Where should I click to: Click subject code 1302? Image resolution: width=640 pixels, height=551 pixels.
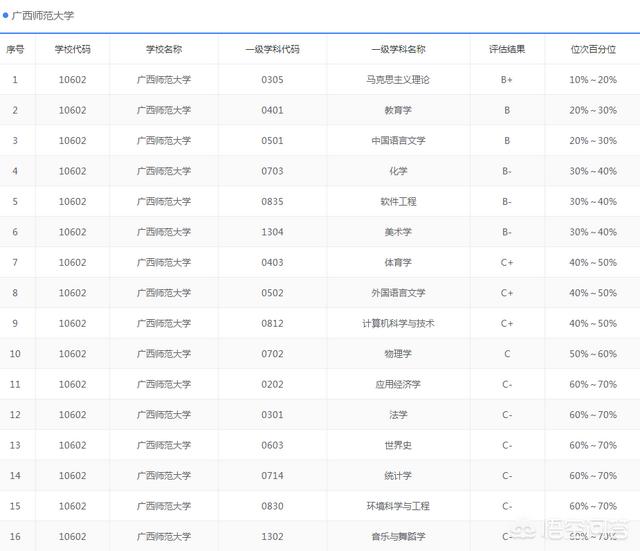coord(272,537)
